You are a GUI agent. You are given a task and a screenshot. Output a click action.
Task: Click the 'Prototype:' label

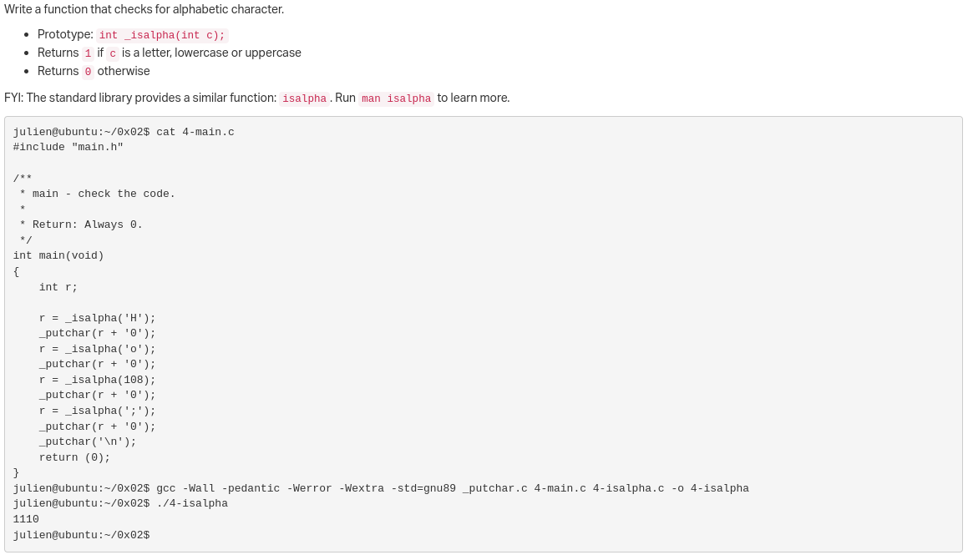pos(65,34)
